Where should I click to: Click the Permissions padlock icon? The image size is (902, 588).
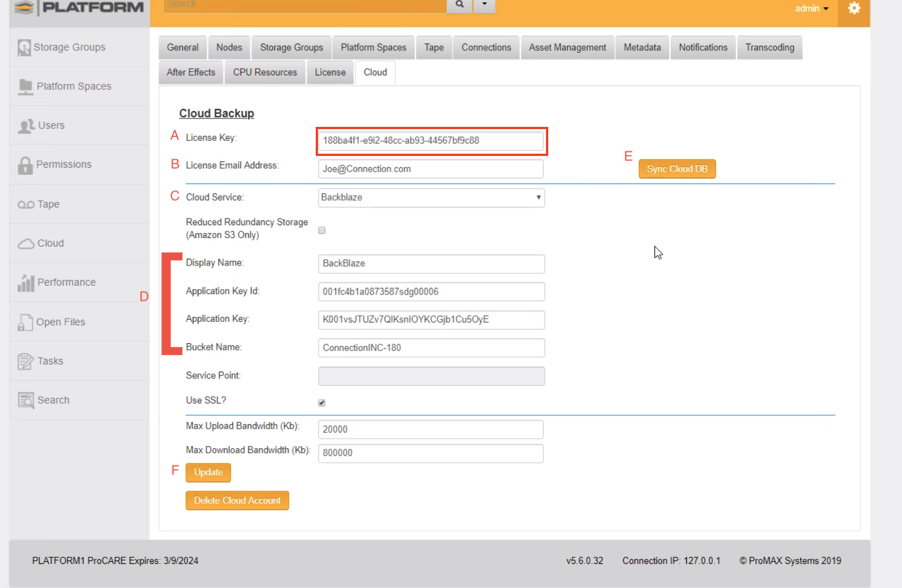coord(25,165)
